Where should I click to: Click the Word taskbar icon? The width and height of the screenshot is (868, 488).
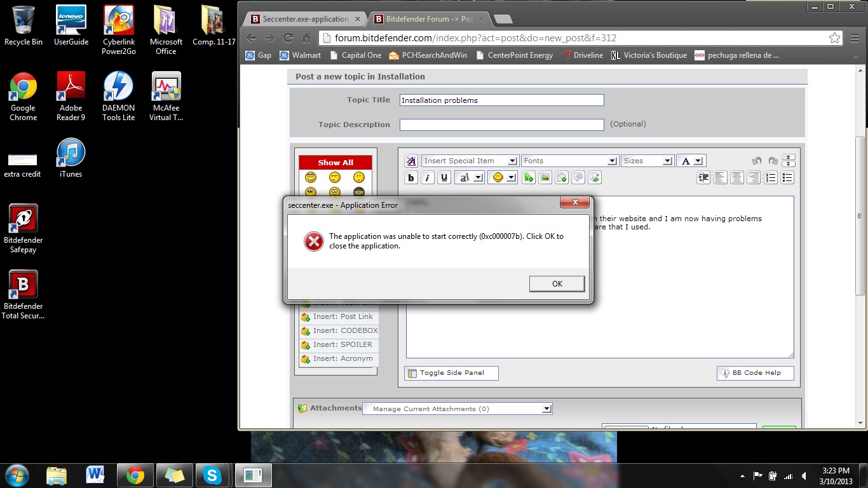tap(95, 475)
